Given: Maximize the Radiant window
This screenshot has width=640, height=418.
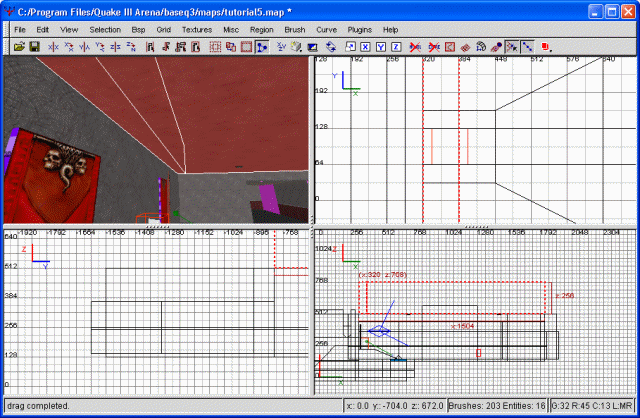Looking at the screenshot, I should click(612, 12).
